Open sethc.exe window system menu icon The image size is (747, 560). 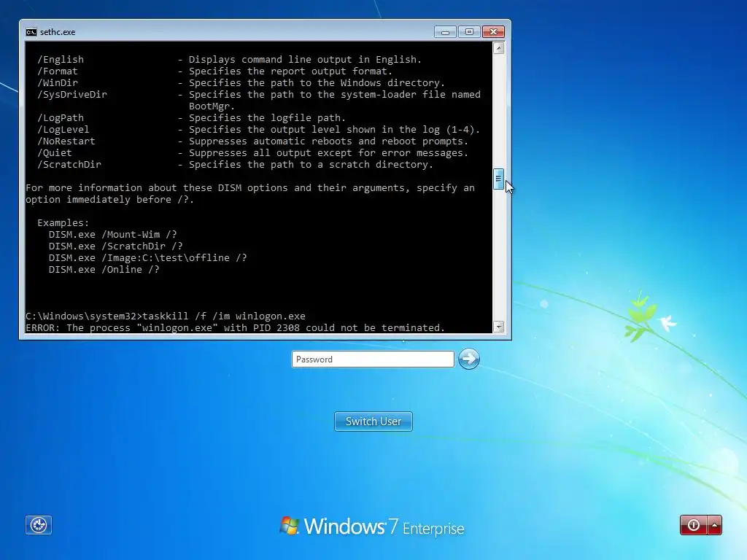(31, 32)
